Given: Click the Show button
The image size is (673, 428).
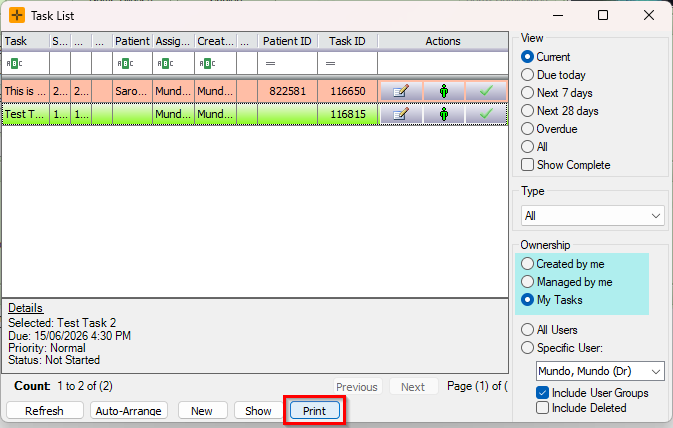Looking at the screenshot, I should pos(258,410).
